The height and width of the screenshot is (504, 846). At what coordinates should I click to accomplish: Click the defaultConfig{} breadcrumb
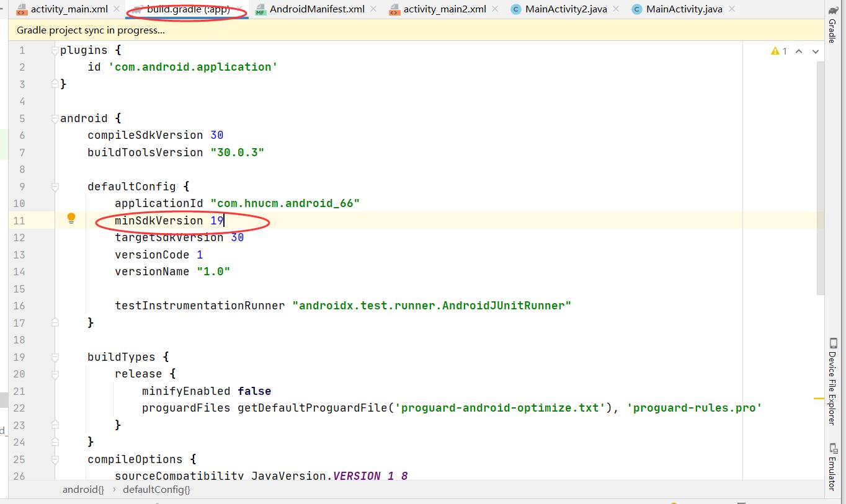tap(156, 489)
